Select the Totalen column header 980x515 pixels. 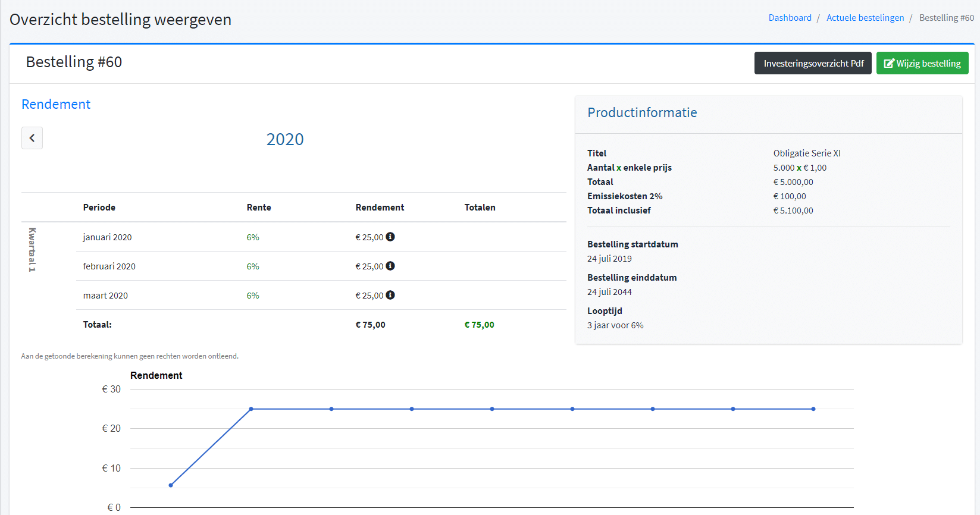point(480,208)
